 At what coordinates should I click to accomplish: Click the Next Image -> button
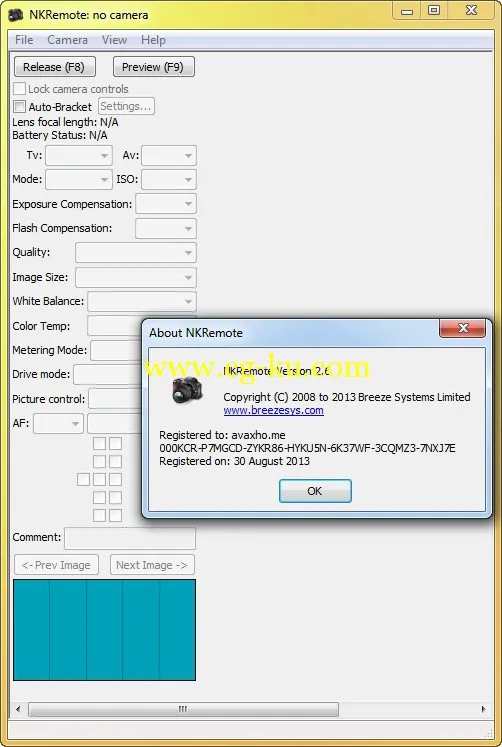[152, 565]
